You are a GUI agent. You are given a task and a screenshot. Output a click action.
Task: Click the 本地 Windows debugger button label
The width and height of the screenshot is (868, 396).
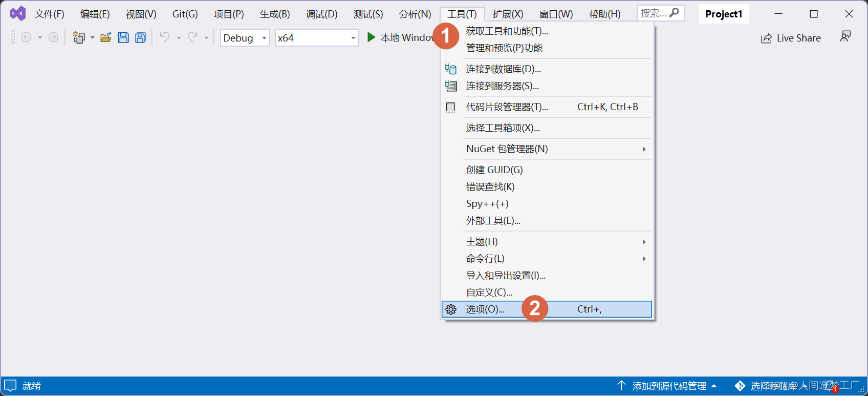[407, 38]
